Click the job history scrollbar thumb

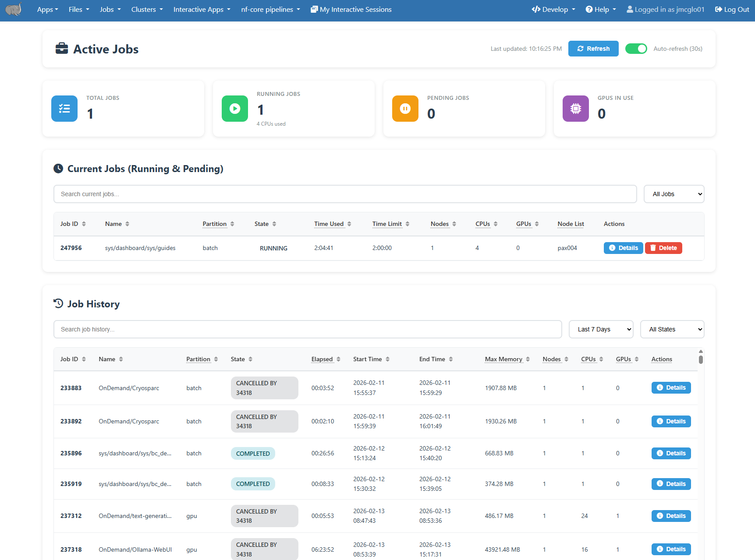701,359
